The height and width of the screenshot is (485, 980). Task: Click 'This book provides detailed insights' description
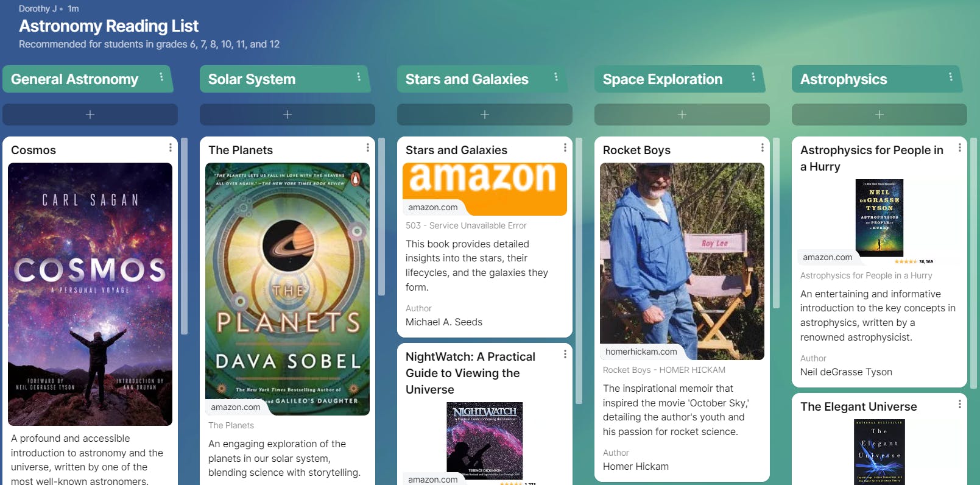477,266
